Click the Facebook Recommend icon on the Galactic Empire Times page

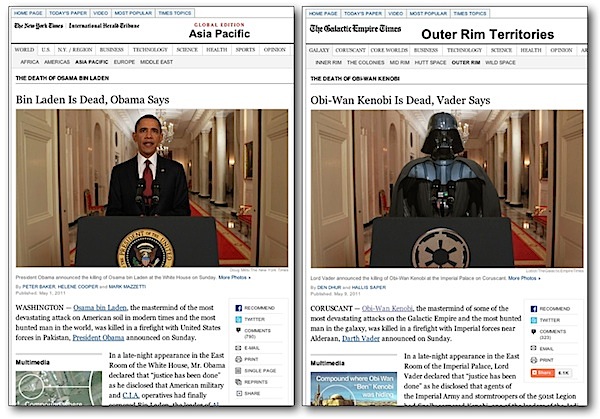point(534,309)
